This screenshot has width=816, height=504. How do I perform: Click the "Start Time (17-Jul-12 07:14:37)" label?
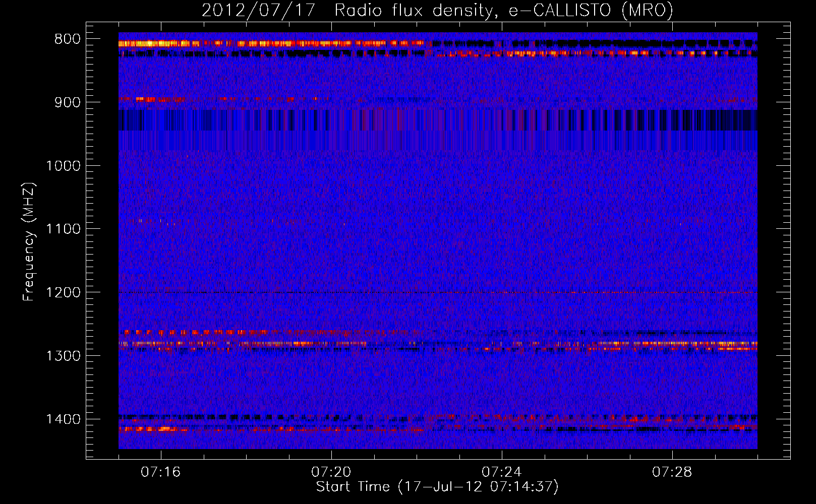pos(437,487)
